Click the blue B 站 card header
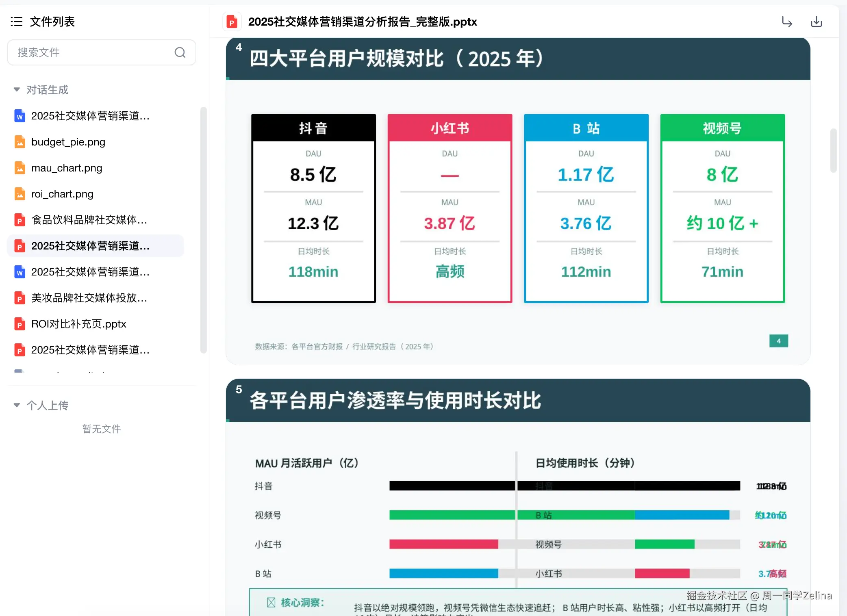Image resolution: width=847 pixels, height=616 pixels. tap(586, 128)
